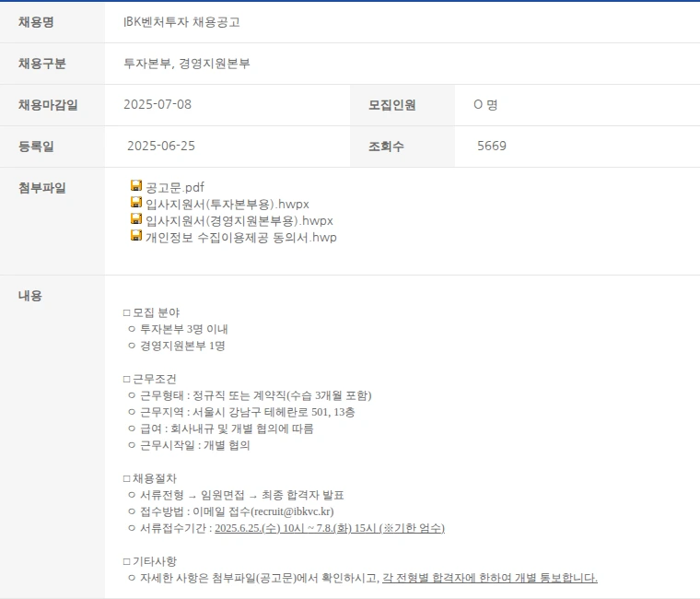Click the 급여 line about 회사내규
Screen dimensions: 700x599
tap(227, 429)
